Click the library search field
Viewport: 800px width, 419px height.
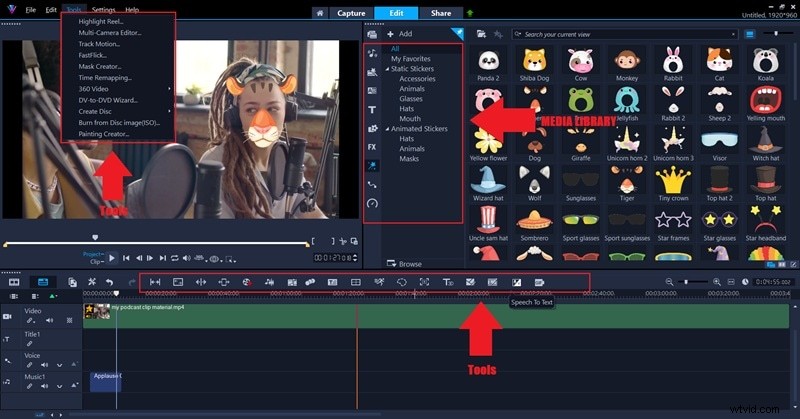pos(625,34)
